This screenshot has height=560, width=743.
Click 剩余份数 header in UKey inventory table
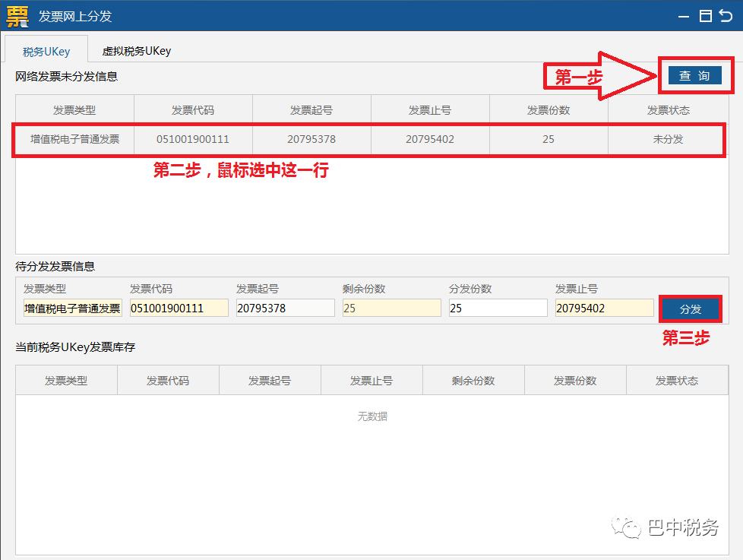(x=473, y=381)
